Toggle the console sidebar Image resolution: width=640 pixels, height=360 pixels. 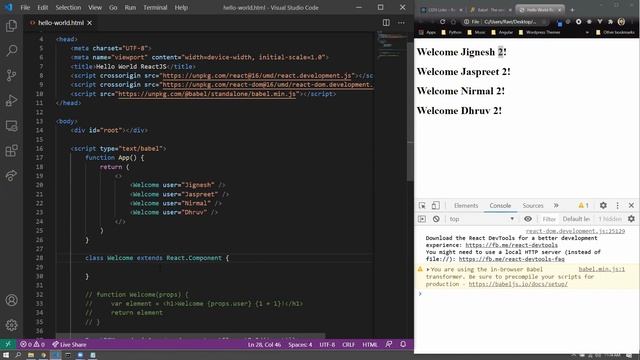coord(422,219)
